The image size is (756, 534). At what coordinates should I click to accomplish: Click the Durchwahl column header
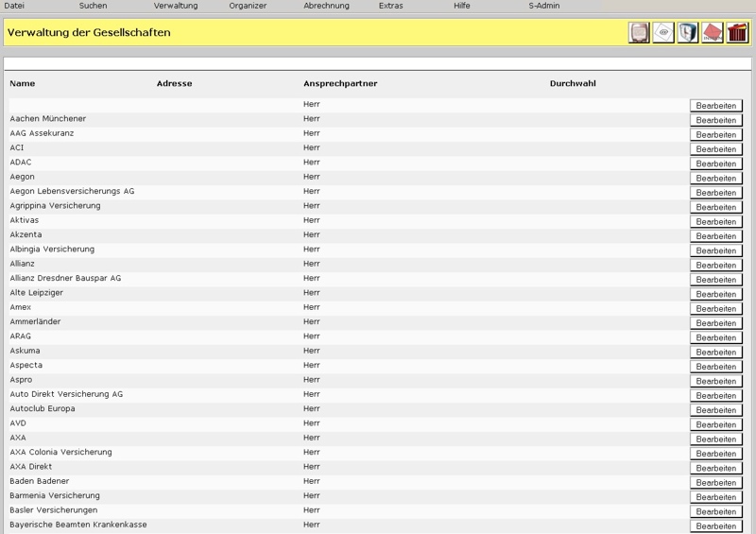pyautogui.click(x=573, y=83)
